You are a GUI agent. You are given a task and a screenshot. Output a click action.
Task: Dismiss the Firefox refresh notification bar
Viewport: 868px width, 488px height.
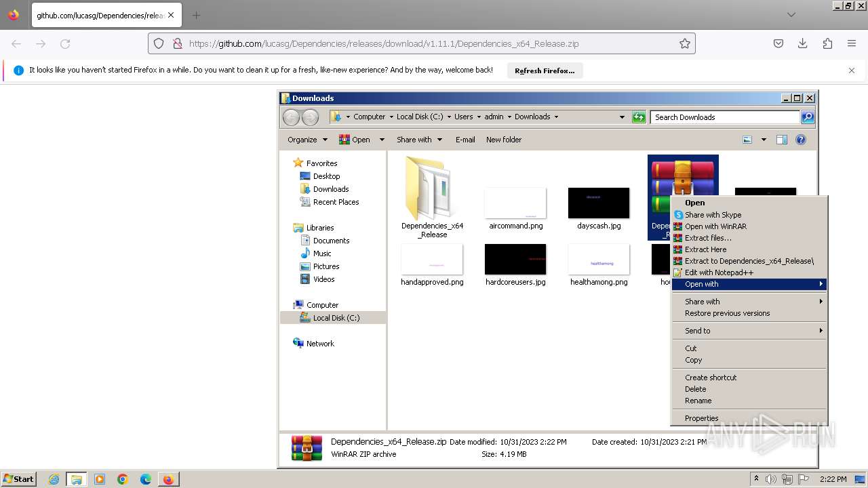852,70
